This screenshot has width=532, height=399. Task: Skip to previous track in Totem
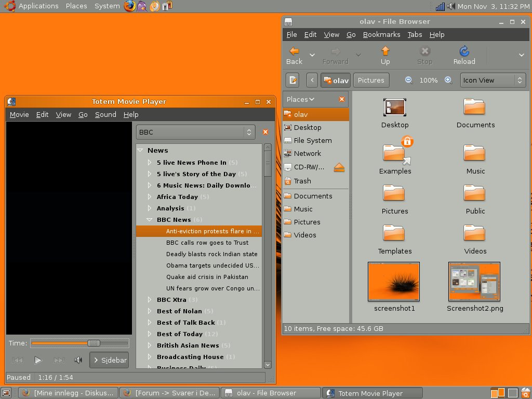tap(17, 360)
